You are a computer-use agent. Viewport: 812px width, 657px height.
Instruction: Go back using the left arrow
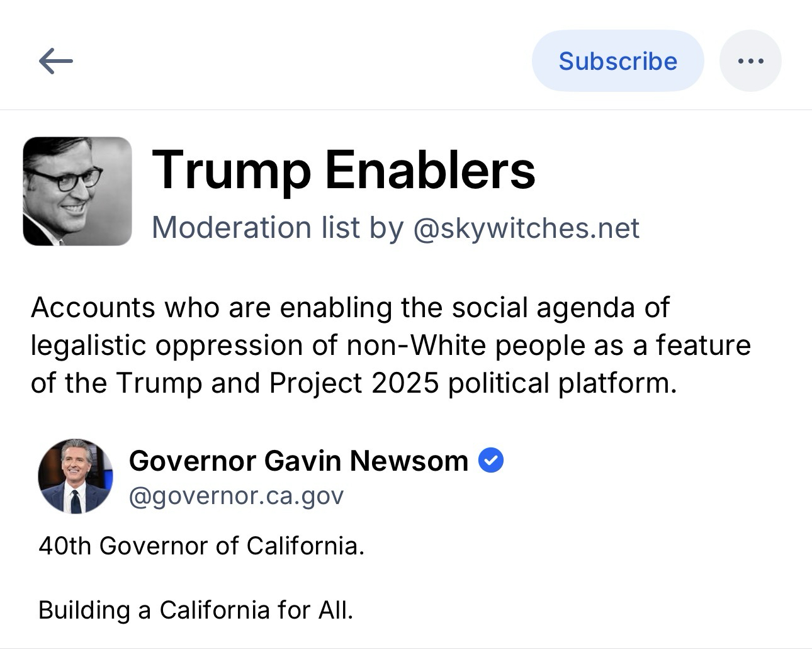56,61
